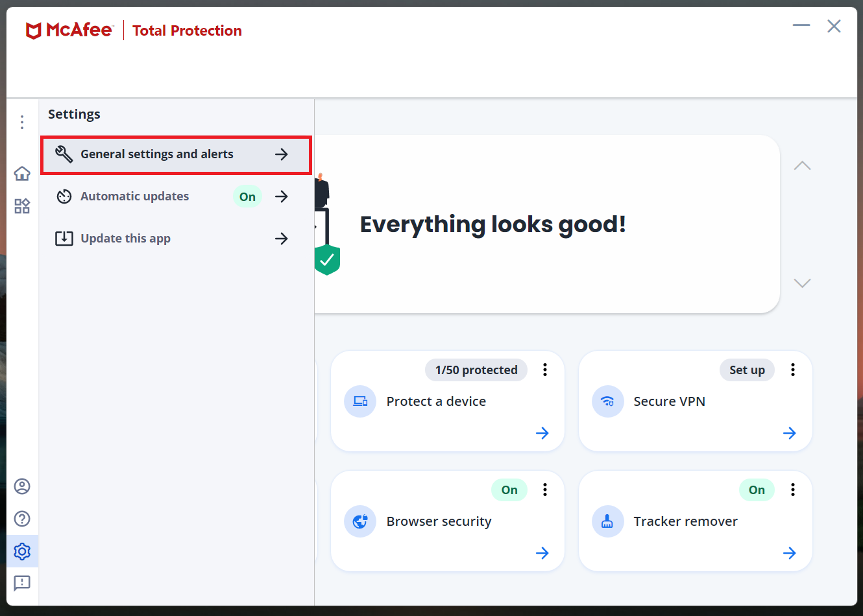The image size is (863, 616).
Task: Click Tracker remover On status badge
Action: coord(757,490)
